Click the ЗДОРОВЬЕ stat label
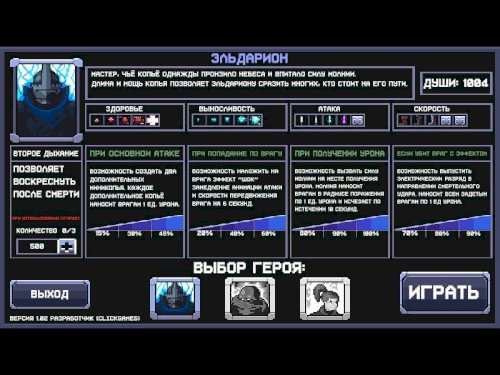The height and width of the screenshot is (375, 500). tap(124, 109)
